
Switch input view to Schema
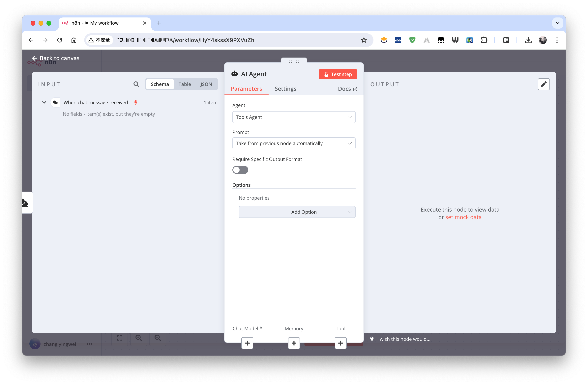click(160, 84)
